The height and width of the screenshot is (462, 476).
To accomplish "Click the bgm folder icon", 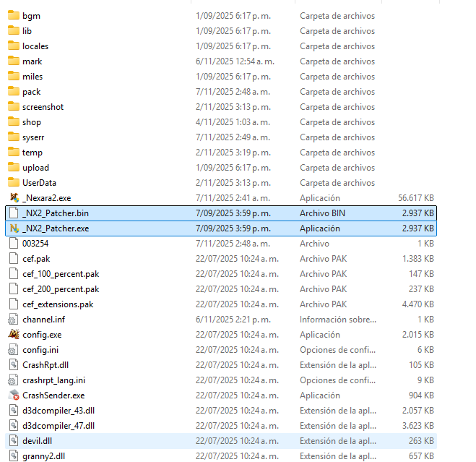I will pos(13,16).
